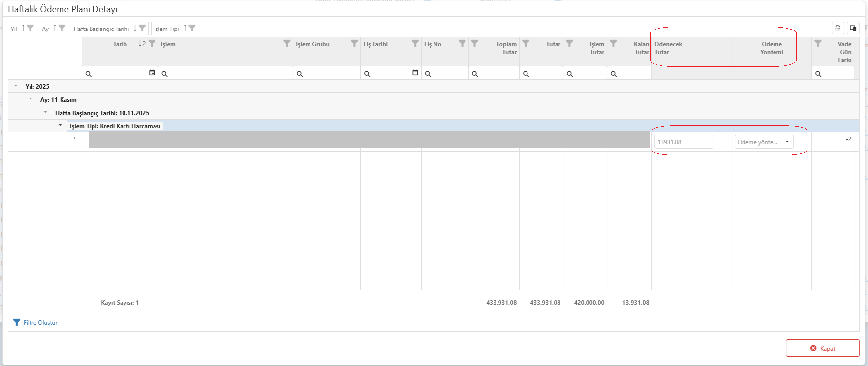Collapse the Hafta Başlangıç Tarihi: 10.11.2025 group
This screenshot has height=366, width=868.
(x=45, y=113)
